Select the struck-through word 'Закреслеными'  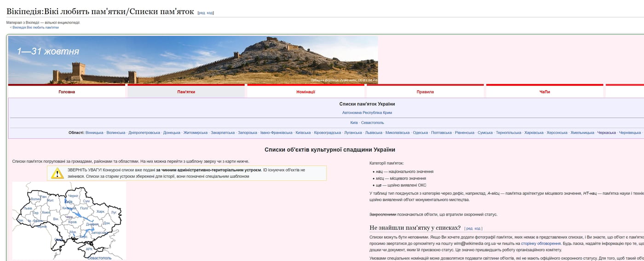click(x=383, y=215)
